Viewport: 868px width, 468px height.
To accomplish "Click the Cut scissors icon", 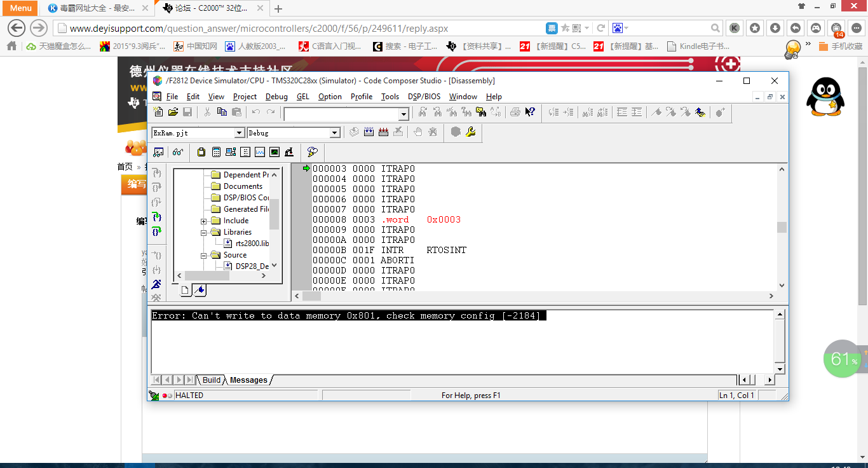I will pyautogui.click(x=207, y=113).
